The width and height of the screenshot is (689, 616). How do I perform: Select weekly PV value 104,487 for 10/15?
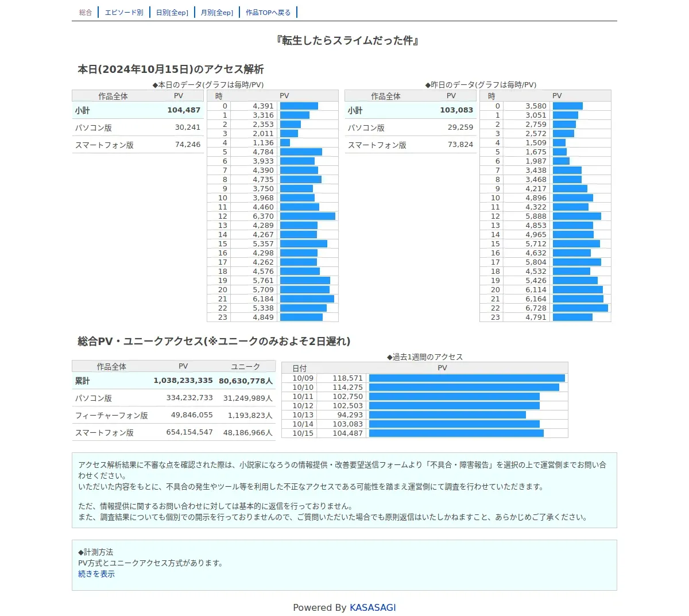tap(347, 433)
